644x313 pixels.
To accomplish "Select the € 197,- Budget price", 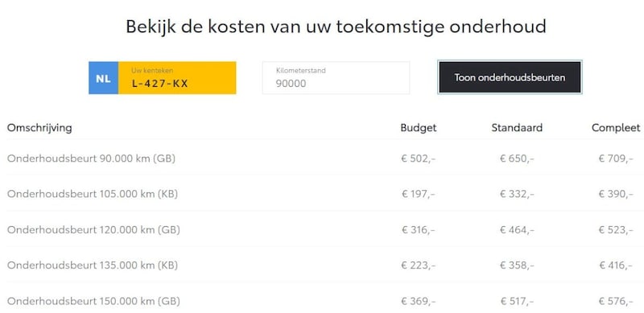I will coord(418,194).
